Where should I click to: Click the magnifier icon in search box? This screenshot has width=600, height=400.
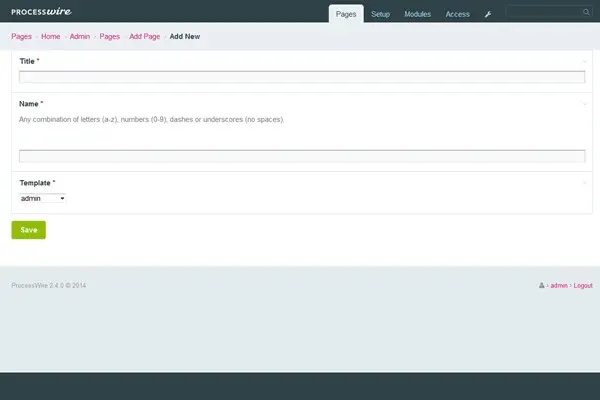[586, 12]
